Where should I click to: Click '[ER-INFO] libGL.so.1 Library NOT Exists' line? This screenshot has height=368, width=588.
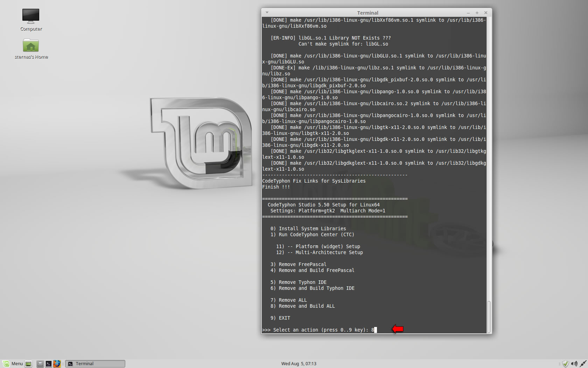[330, 38]
